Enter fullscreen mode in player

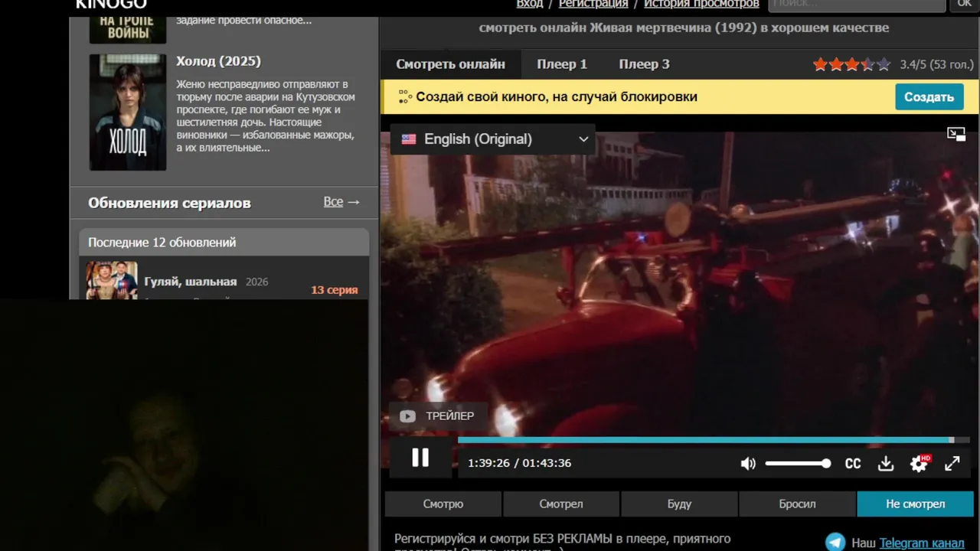pos(952,464)
